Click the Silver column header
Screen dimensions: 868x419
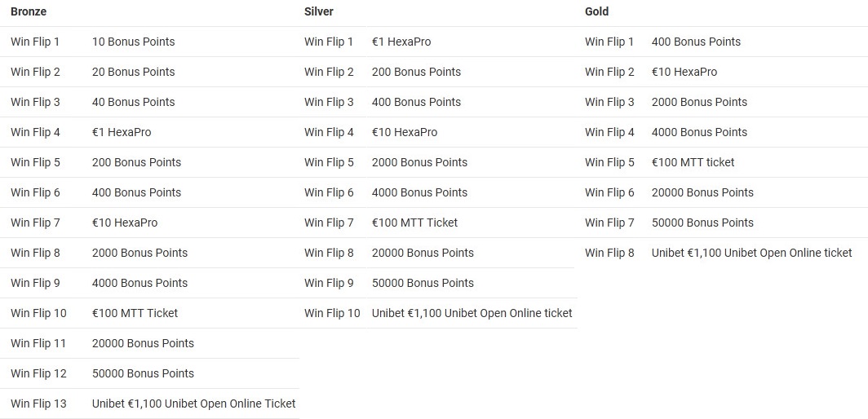(x=319, y=11)
